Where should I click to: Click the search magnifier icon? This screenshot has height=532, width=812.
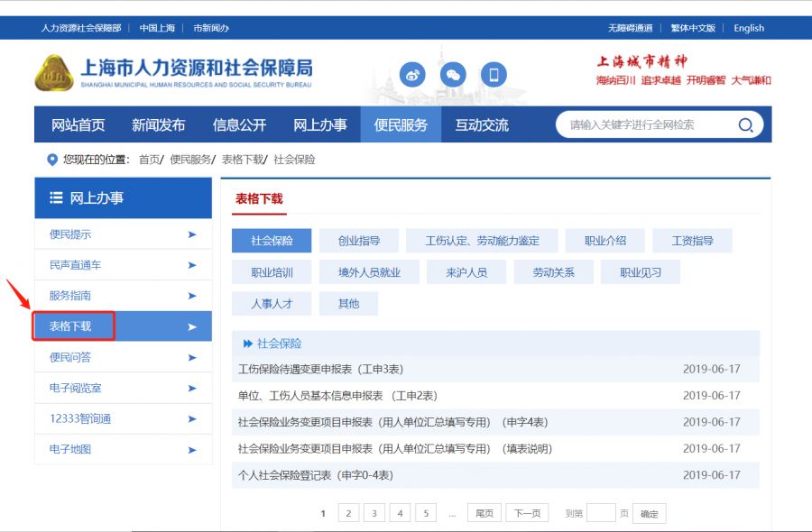tap(746, 125)
